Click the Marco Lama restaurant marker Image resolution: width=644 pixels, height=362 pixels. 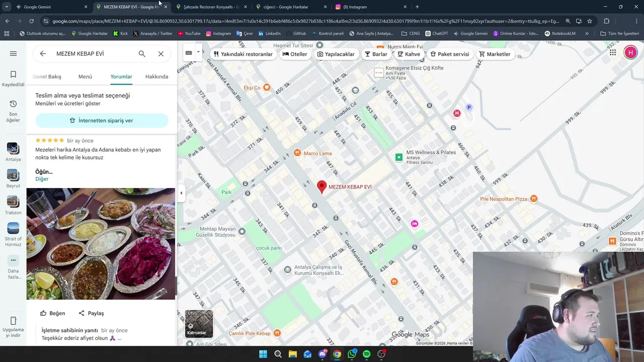tap(297, 153)
